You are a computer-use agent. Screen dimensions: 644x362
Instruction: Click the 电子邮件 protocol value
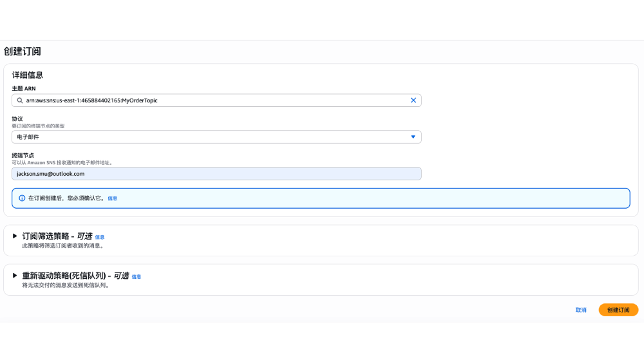pos(28,137)
